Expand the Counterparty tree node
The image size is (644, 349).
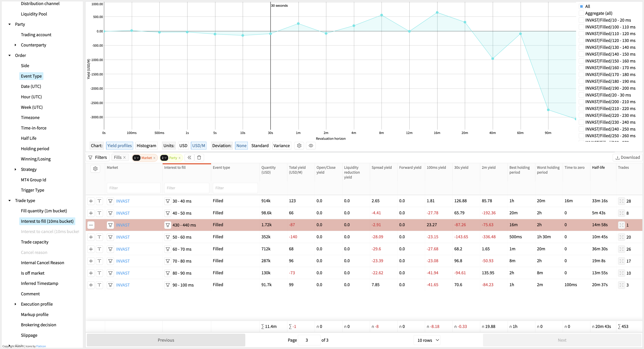click(x=15, y=45)
